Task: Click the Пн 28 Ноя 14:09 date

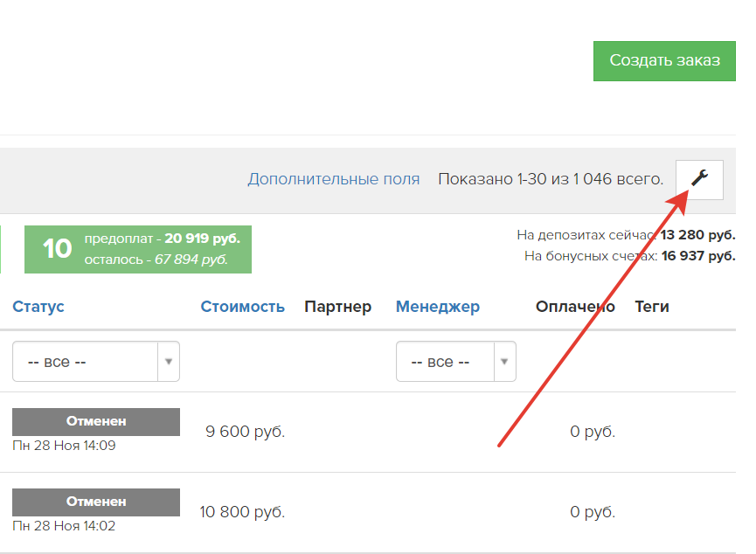Action: pyautogui.click(x=64, y=446)
